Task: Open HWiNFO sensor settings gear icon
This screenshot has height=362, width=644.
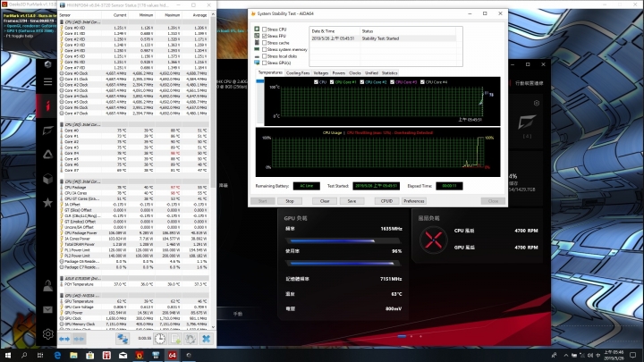Action: (191, 339)
